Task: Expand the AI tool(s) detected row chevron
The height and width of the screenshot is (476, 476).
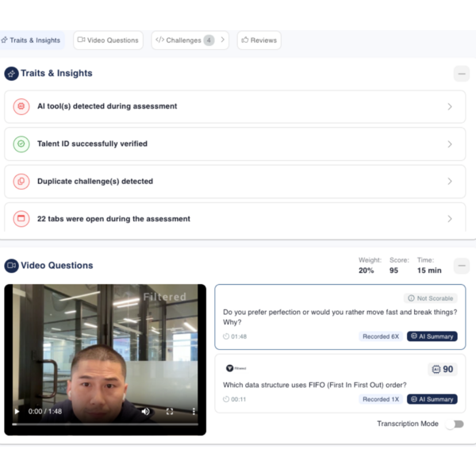Action: pyautogui.click(x=450, y=106)
